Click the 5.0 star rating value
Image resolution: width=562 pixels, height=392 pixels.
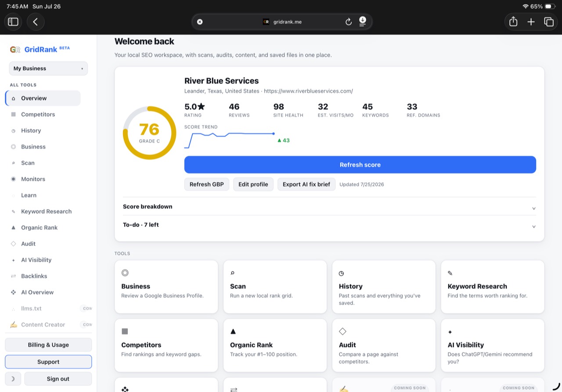pyautogui.click(x=195, y=107)
